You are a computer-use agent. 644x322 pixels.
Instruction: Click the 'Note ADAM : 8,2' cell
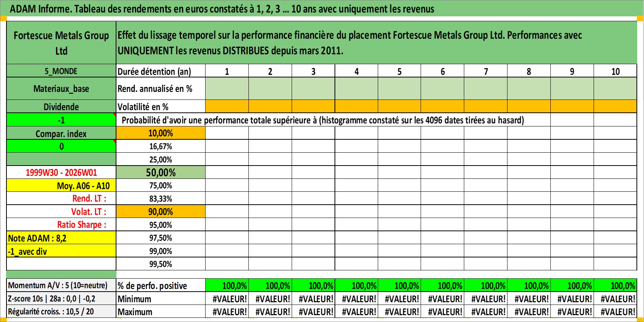coord(61,238)
